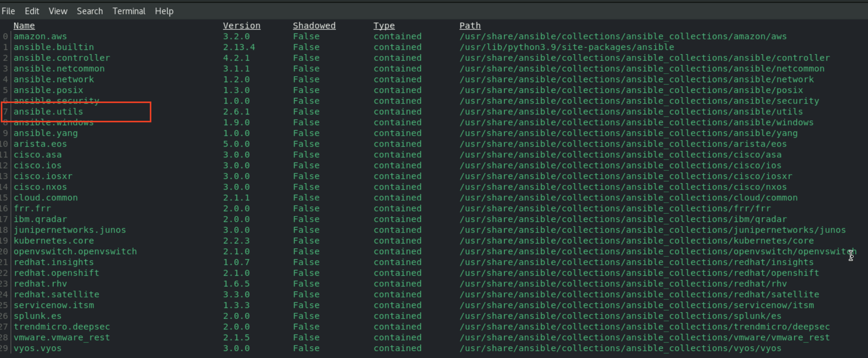Open the Help menu
Image resolution: width=868 pixels, height=358 pixels.
[x=164, y=11]
